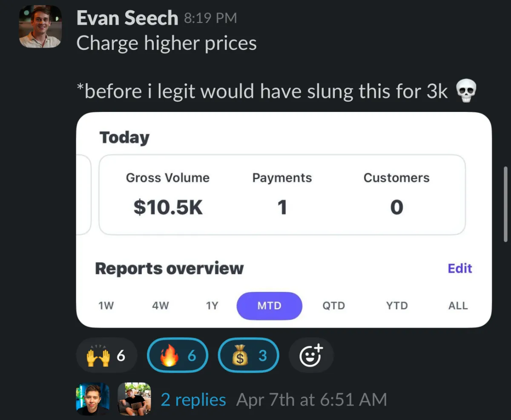Add a new emoji reaction
This screenshot has height=420, width=511.
(311, 355)
